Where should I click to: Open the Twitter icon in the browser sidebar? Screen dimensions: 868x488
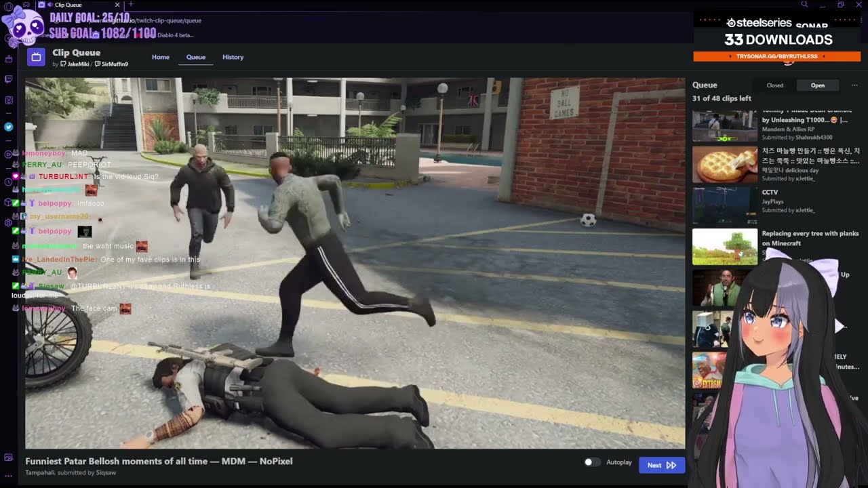(8, 127)
